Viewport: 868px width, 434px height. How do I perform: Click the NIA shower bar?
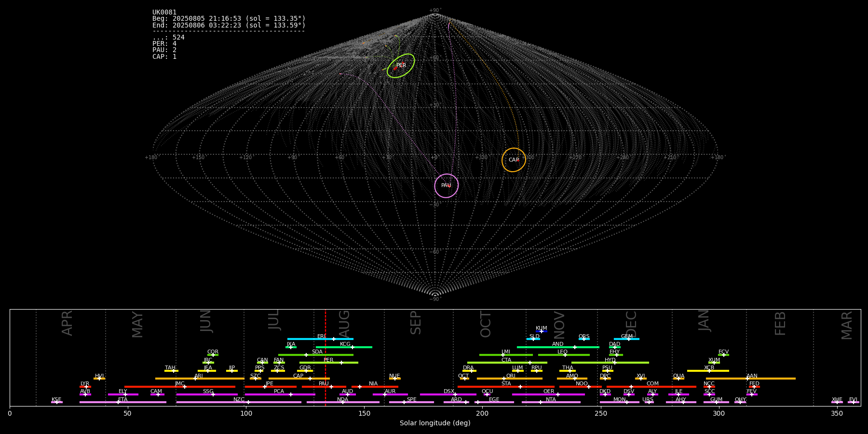pyautogui.click(x=375, y=387)
